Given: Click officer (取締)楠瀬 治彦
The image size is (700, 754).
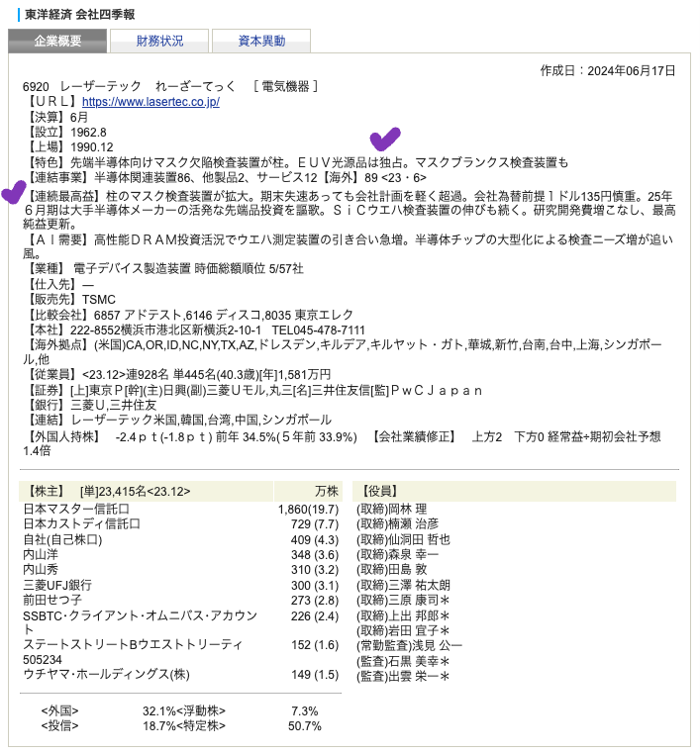Looking at the screenshot, I should click(x=397, y=523).
